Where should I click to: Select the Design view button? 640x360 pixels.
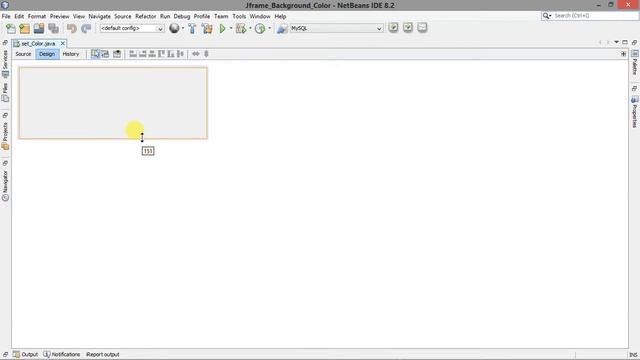pos(47,54)
